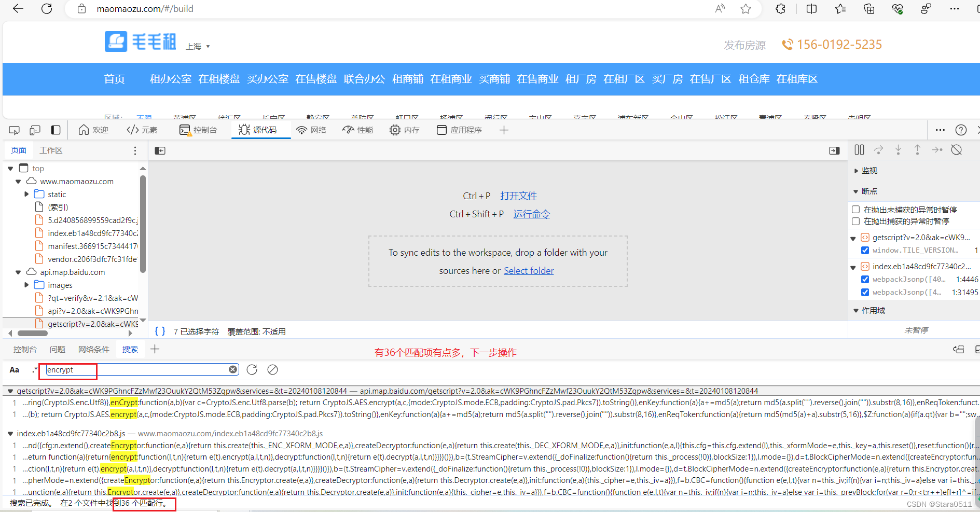Reload the page with refresh icon

click(47, 8)
